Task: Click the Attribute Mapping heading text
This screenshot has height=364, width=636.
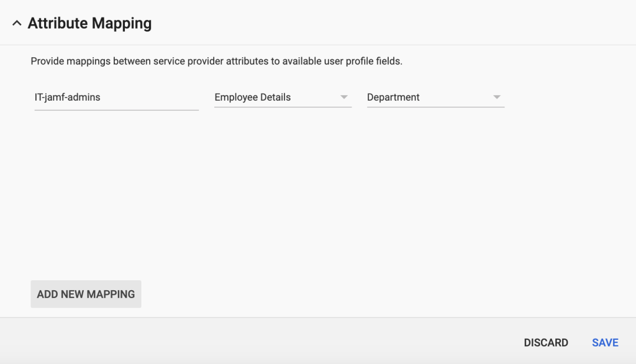Action: pos(89,24)
